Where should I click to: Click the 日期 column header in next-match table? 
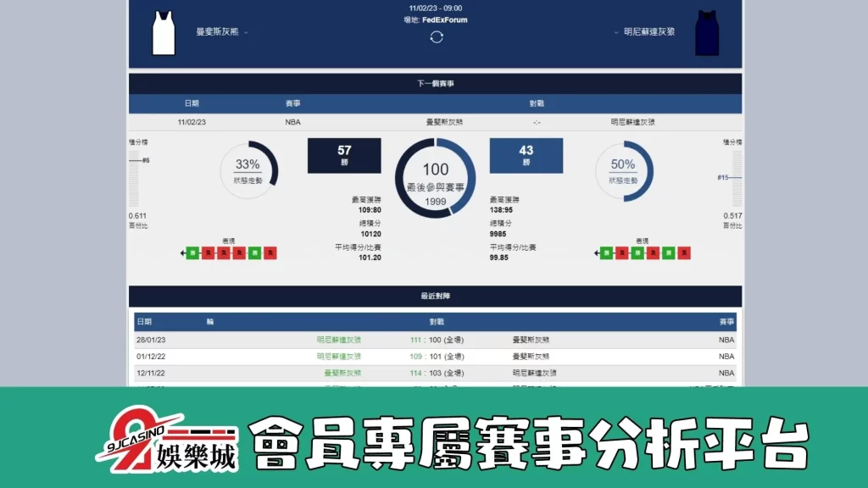pyautogui.click(x=192, y=103)
